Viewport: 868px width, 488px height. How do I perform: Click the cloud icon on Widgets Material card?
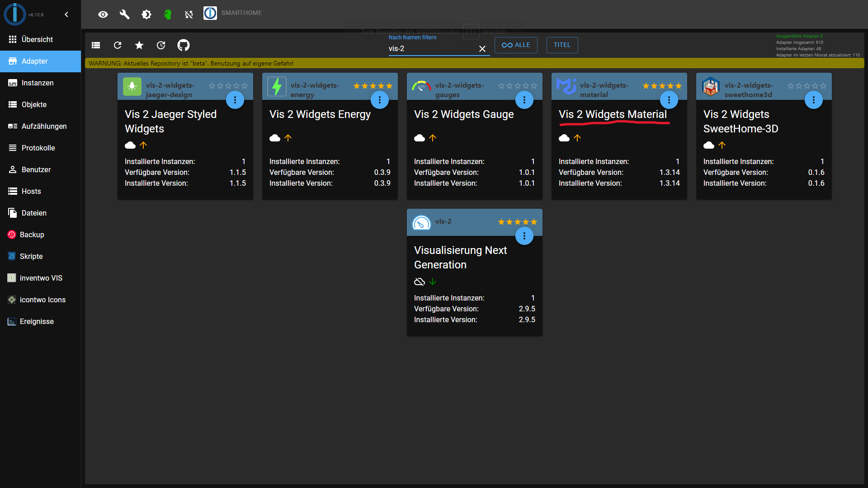564,138
